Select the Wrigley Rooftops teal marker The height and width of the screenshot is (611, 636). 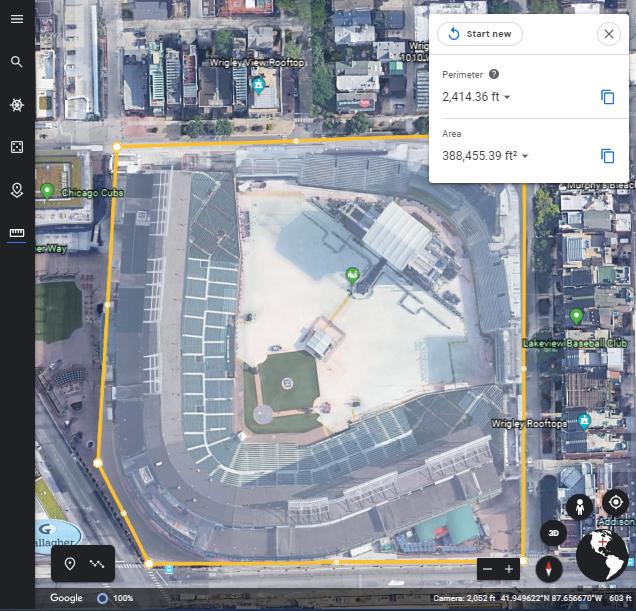point(584,421)
